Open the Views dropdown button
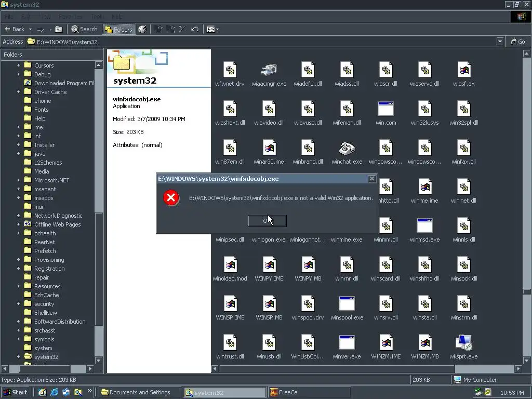532x399 pixels. [212, 29]
